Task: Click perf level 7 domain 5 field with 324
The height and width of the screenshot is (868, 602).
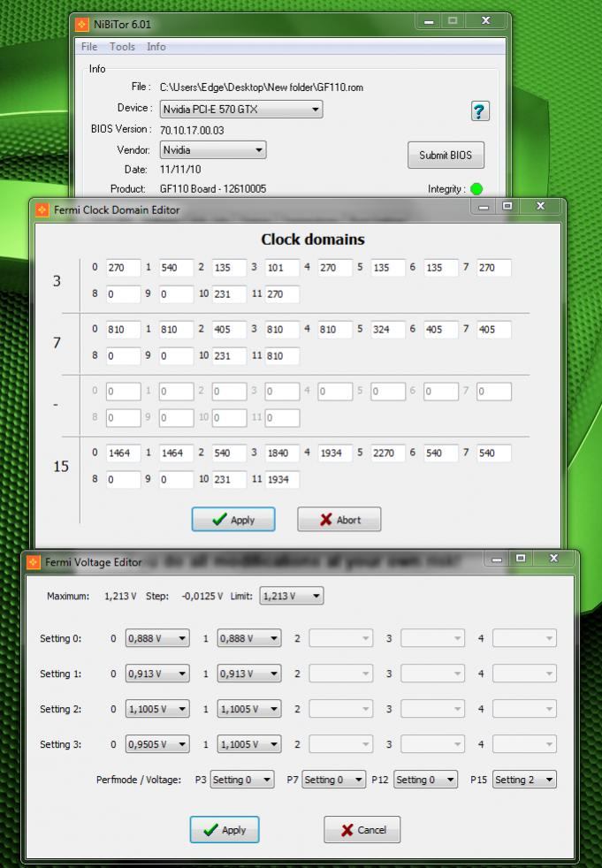Action: coord(388,330)
